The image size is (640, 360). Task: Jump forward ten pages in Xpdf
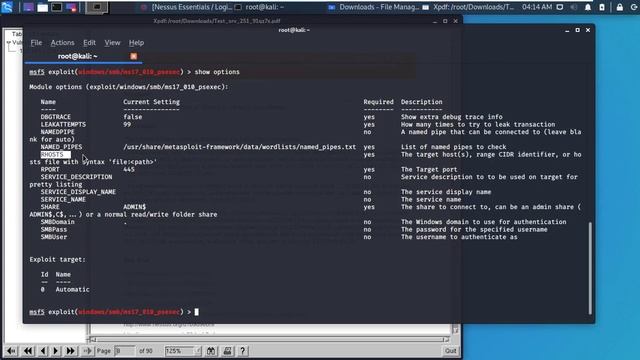coord(71,351)
